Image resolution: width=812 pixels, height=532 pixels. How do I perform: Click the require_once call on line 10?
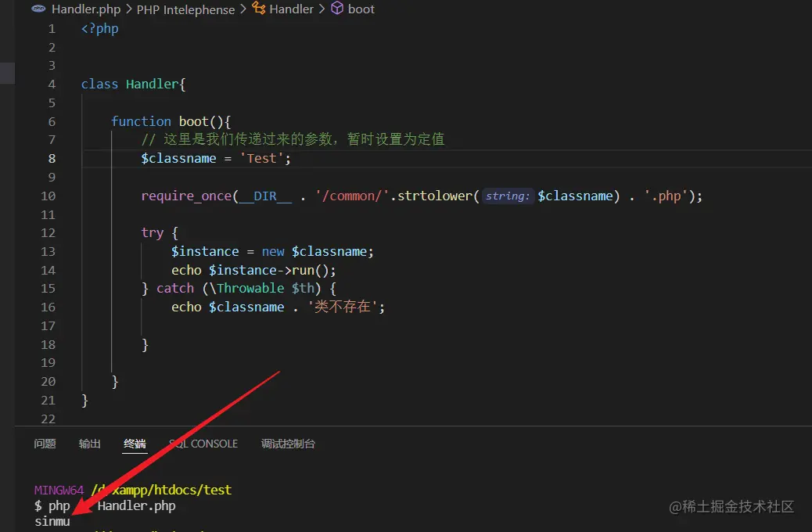(186, 196)
